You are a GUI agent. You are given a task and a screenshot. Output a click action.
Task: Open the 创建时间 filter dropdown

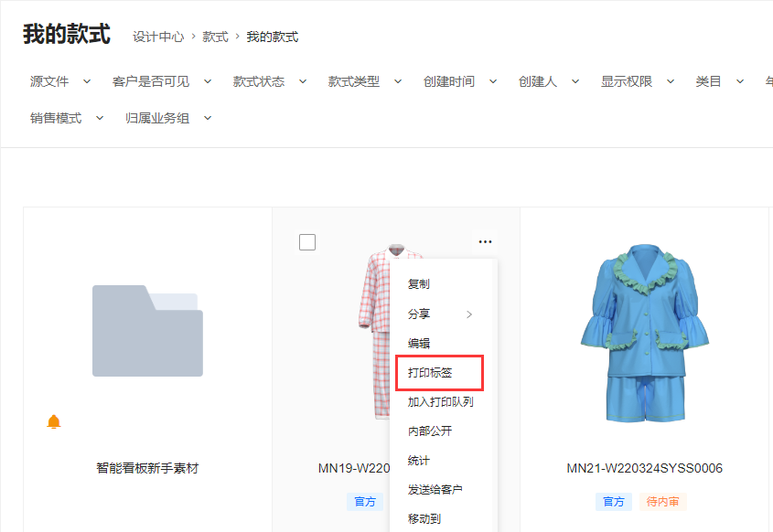459,81
